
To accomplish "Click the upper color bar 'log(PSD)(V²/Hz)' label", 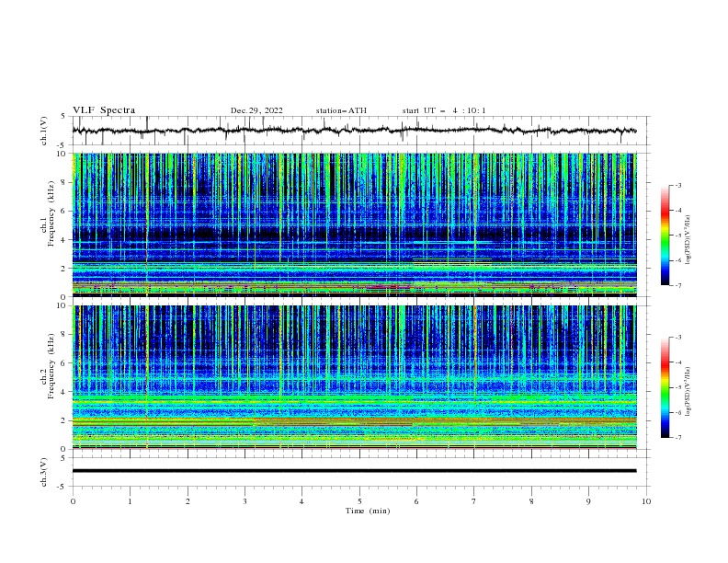I will 688,240.
